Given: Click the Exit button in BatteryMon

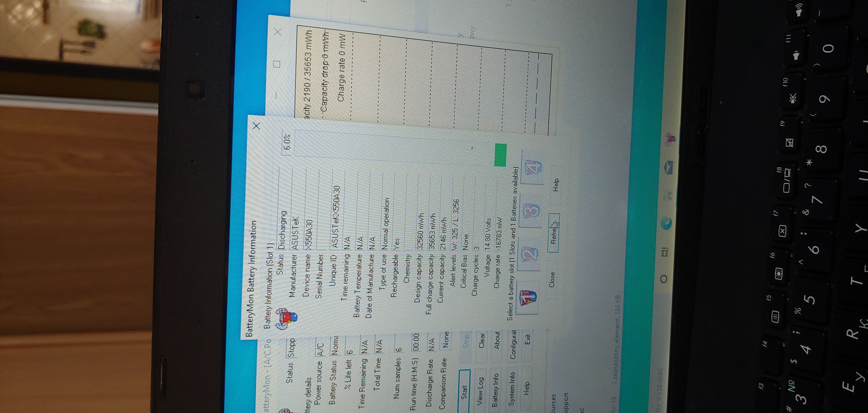Looking at the screenshot, I should point(527,339).
